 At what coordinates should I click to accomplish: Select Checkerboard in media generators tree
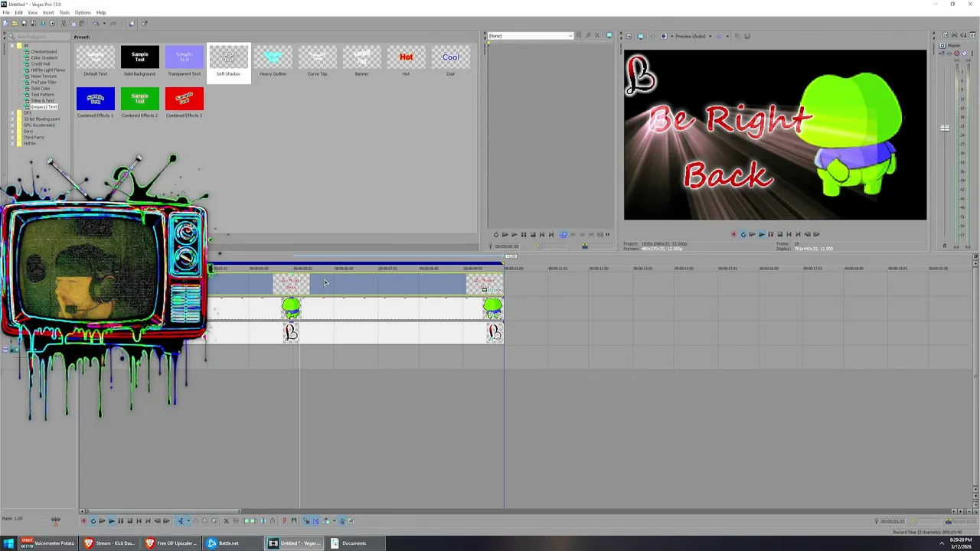point(44,51)
